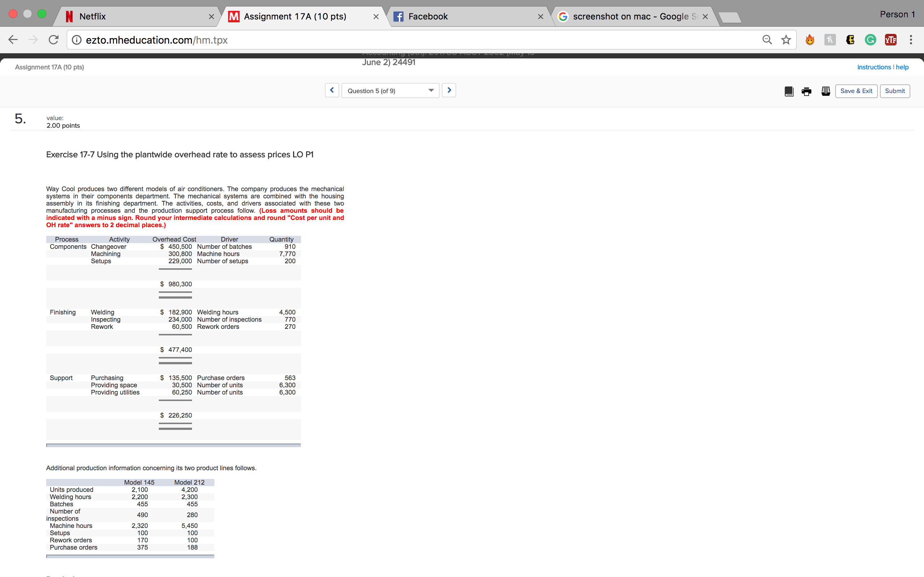The image size is (924, 577).
Task: Open the eBook icon near Save & Exit
Action: tap(789, 91)
